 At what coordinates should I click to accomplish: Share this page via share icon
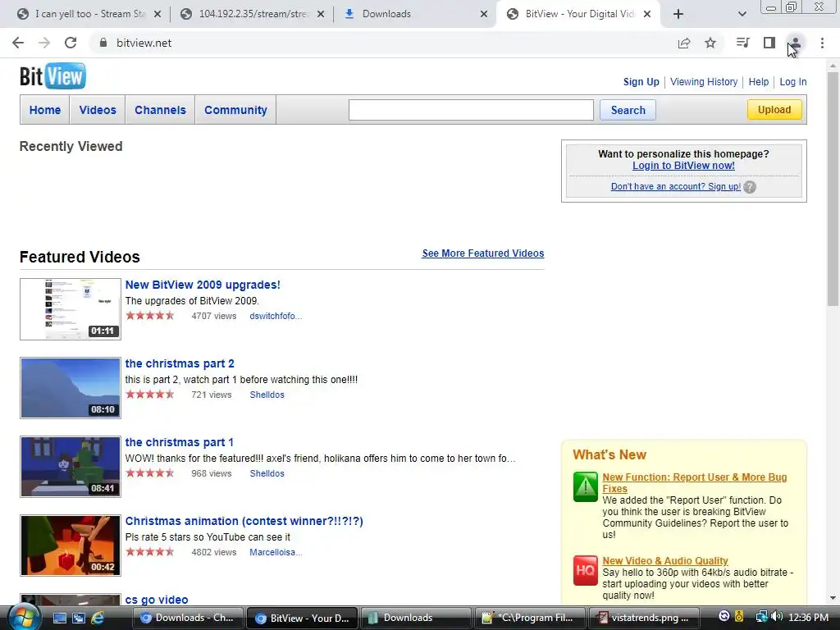pyautogui.click(x=684, y=43)
